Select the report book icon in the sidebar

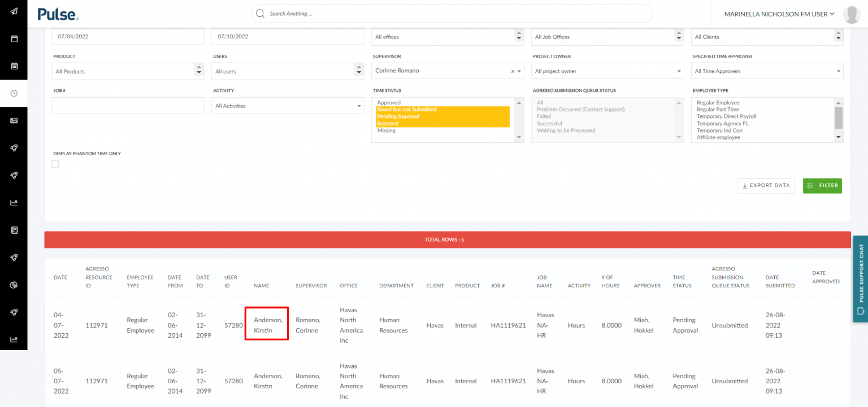click(x=14, y=230)
